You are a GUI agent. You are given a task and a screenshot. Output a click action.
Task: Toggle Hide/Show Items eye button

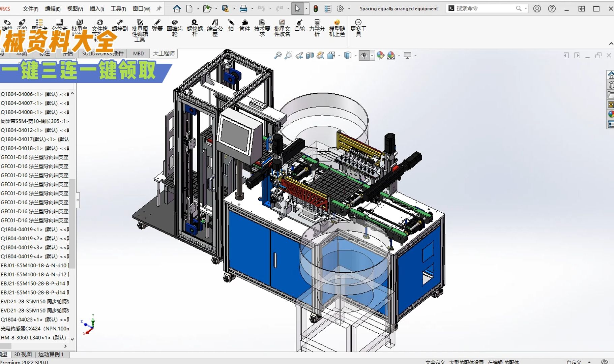pos(364,55)
